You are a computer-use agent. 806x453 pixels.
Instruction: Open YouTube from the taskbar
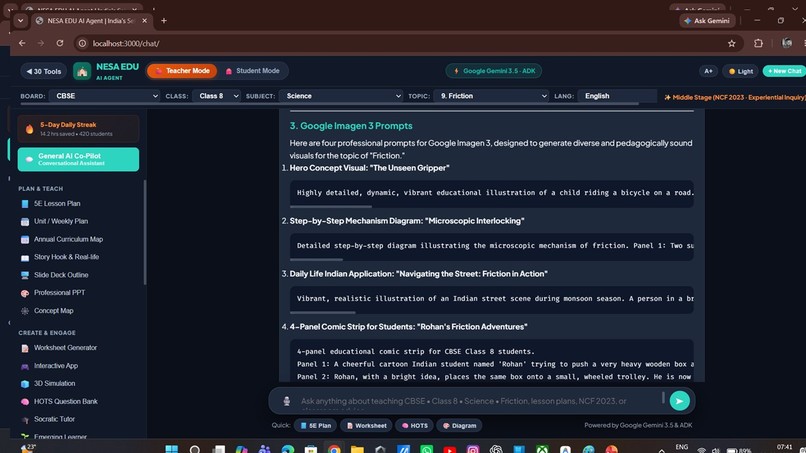tap(450, 449)
